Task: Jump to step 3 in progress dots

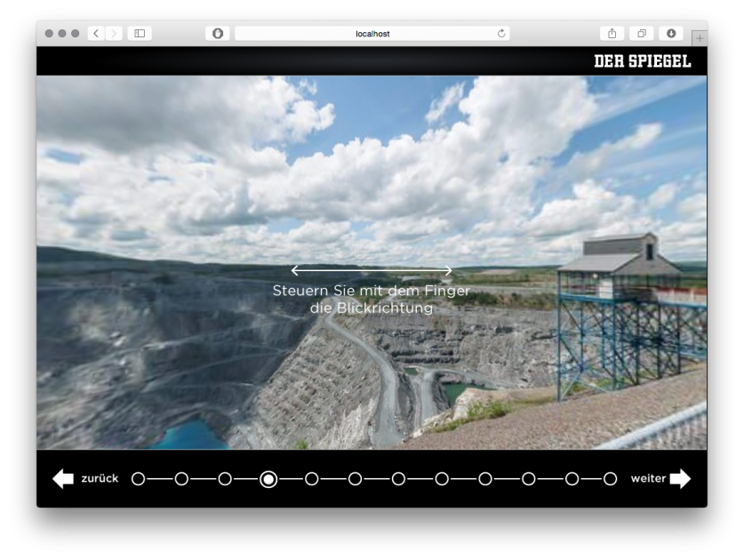Action: 225,479
